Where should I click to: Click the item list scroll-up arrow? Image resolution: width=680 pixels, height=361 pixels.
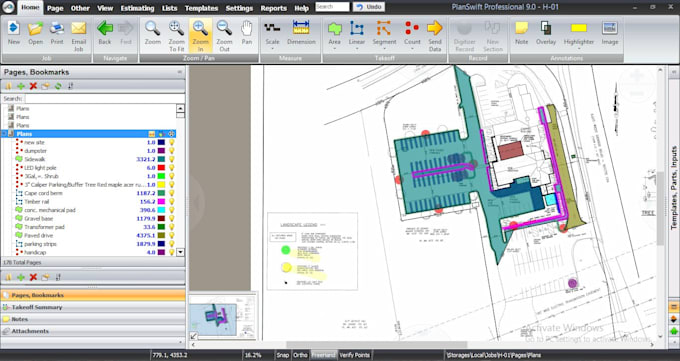point(180,108)
